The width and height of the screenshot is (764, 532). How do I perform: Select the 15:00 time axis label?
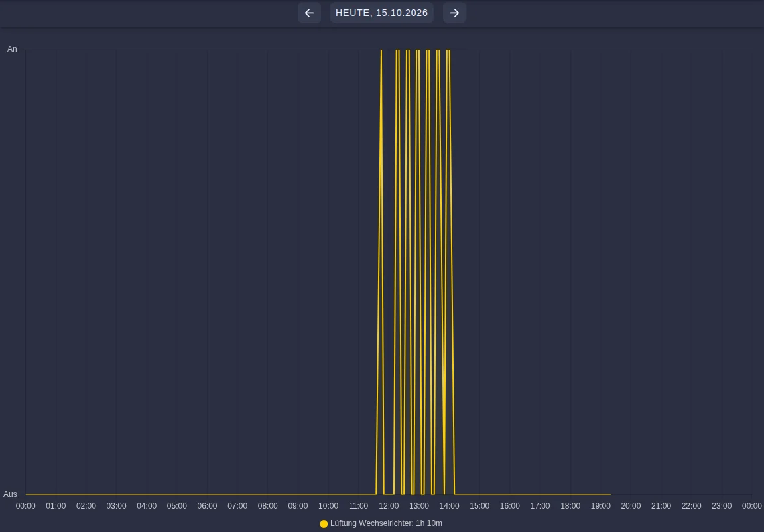click(x=479, y=506)
